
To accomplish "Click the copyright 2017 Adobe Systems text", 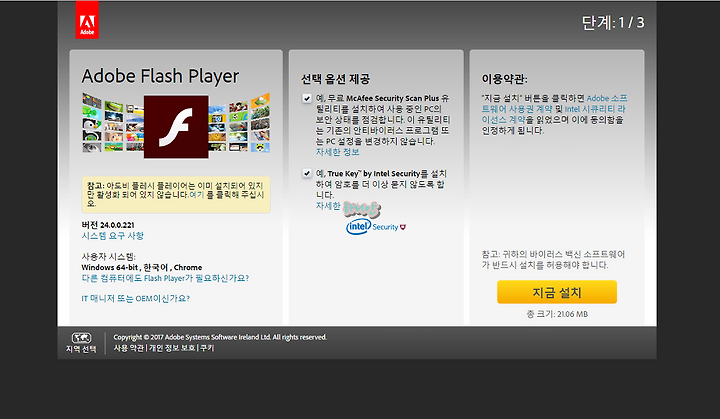I will 220,337.
